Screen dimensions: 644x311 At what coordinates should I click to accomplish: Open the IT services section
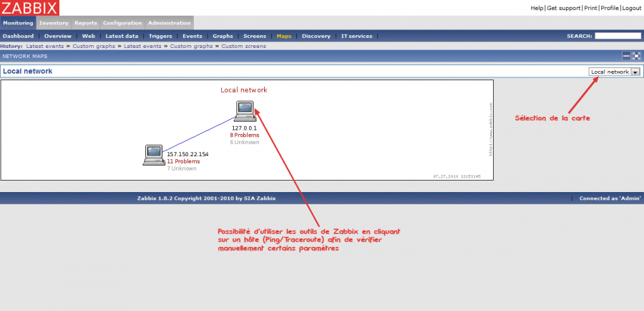(x=356, y=37)
